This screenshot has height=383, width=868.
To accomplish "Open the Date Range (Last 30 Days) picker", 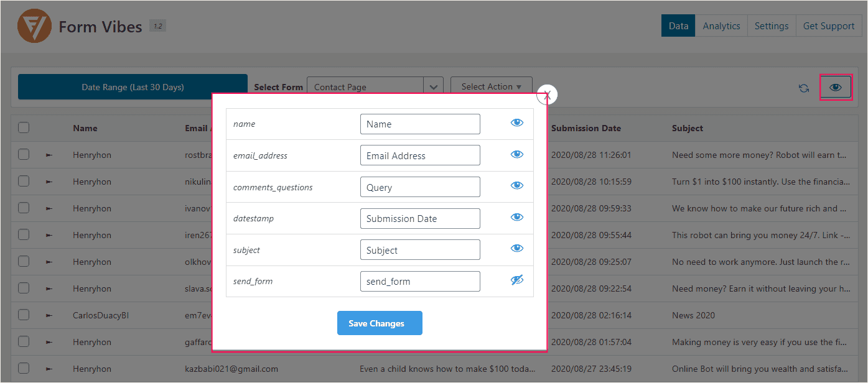I will tap(133, 87).
